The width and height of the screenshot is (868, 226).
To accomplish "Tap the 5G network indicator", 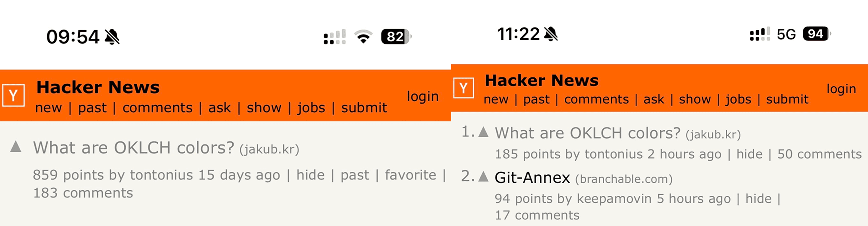I will (x=786, y=34).
